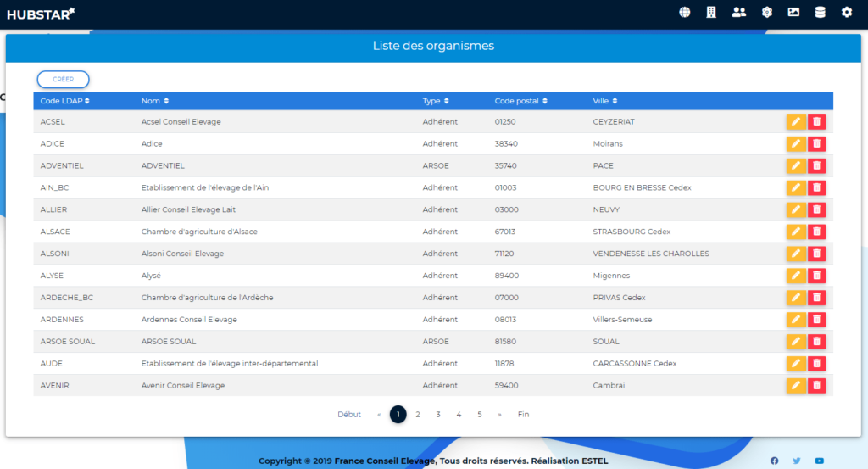Select 'Acsel Conseil Elevage' name cell

pyautogui.click(x=181, y=122)
